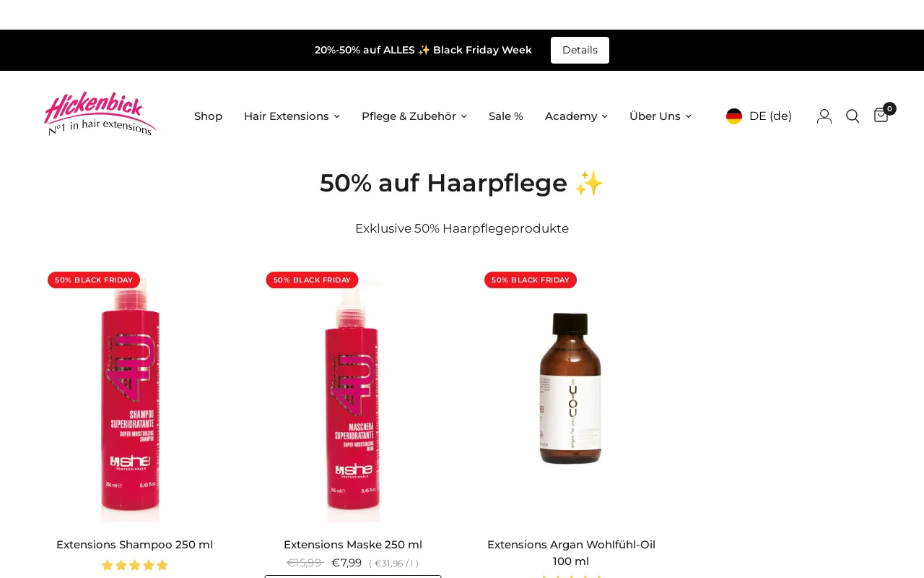Click the Hickenbick logo
The width and height of the screenshot is (924, 578).
tap(100, 114)
